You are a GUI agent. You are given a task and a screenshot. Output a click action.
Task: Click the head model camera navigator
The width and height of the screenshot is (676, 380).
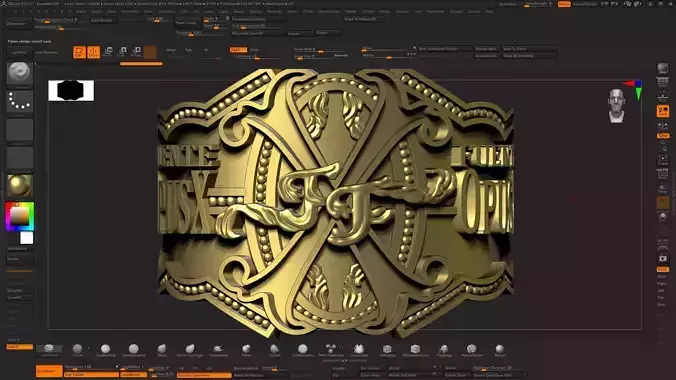617,106
